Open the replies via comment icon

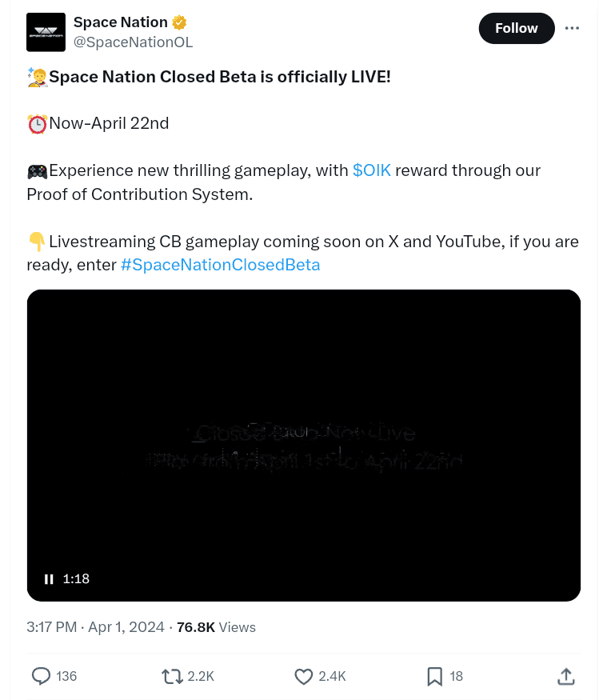pyautogui.click(x=42, y=676)
